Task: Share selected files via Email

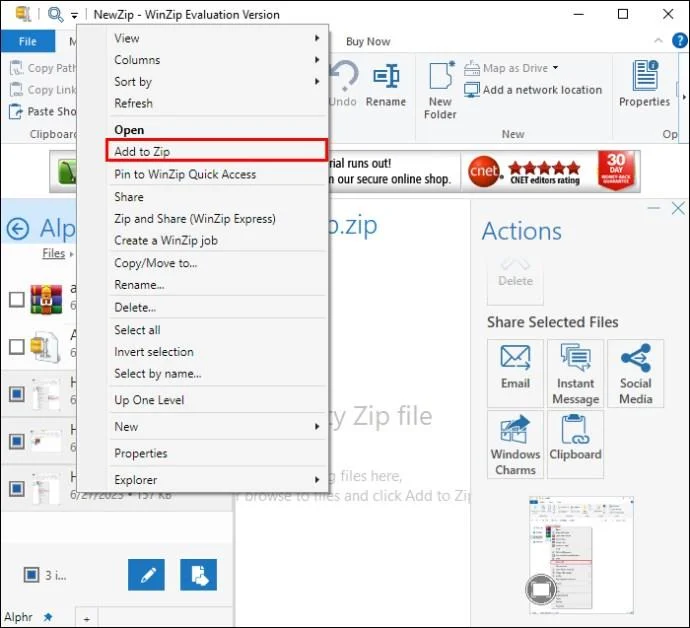Action: (515, 373)
